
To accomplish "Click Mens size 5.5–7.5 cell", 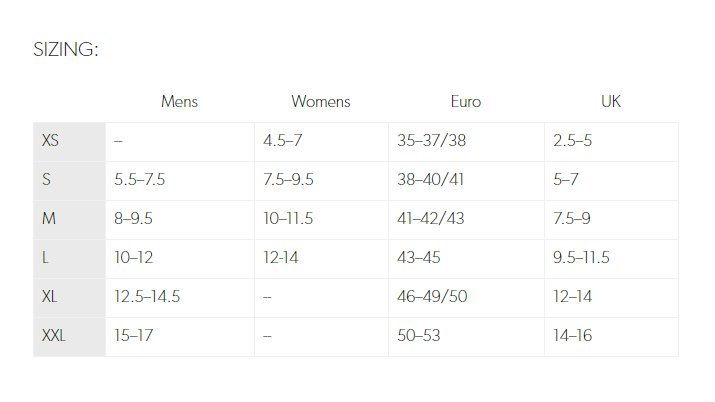I will (x=140, y=180).
